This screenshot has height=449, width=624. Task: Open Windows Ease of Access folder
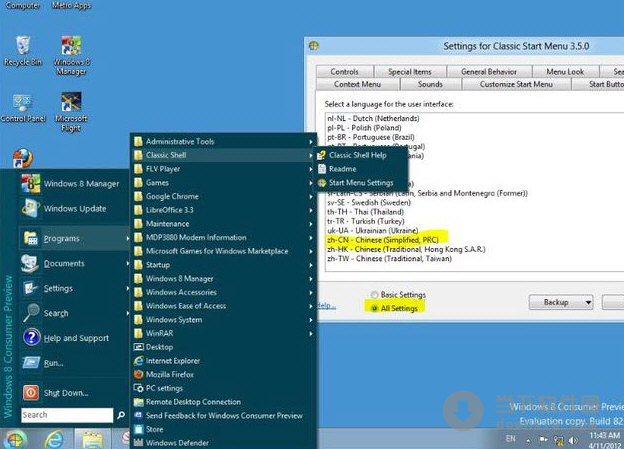coord(223,306)
